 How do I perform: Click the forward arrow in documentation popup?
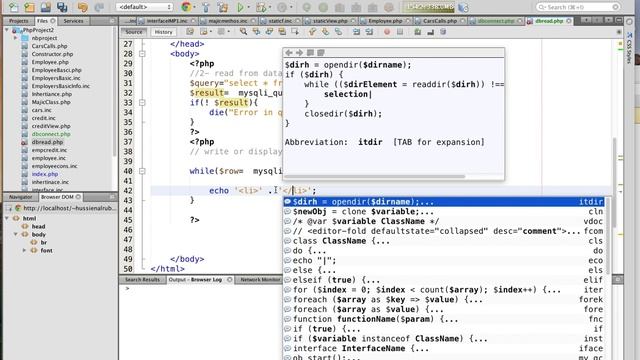[300, 53]
